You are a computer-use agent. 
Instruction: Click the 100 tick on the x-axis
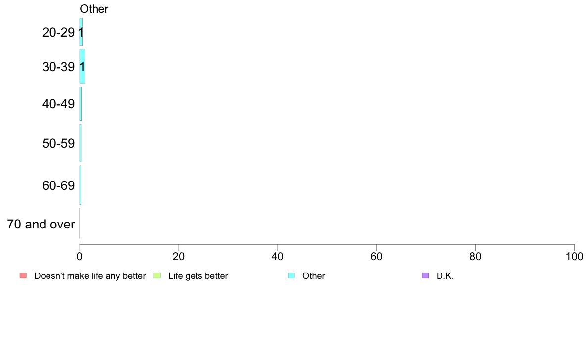[574, 256]
